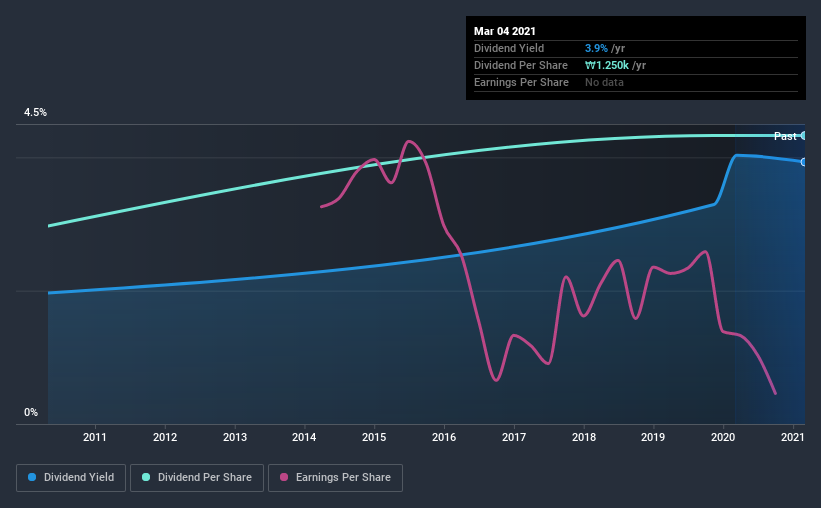The width and height of the screenshot is (821, 508).
Task: Click the pink Earnings Per Share legend dot
Action: click(x=284, y=477)
